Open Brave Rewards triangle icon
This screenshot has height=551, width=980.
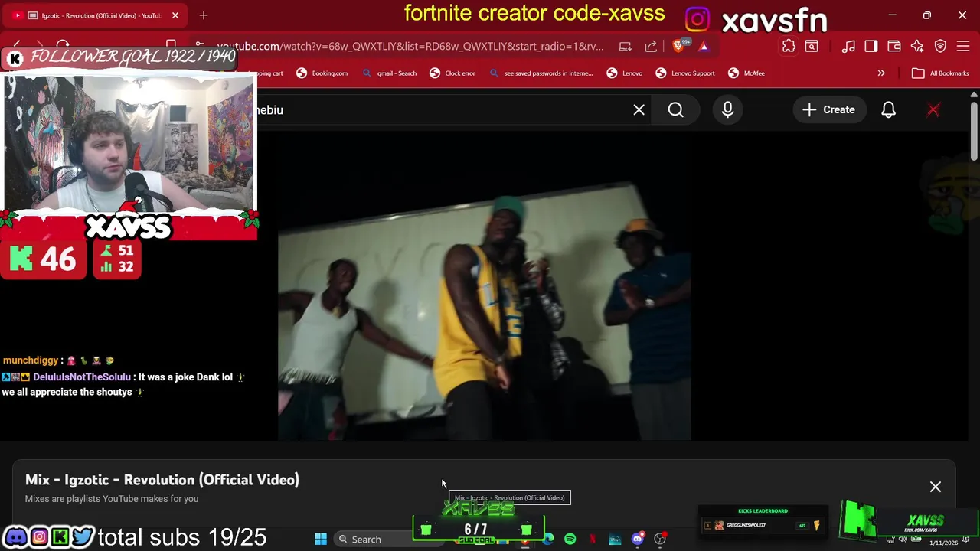pyautogui.click(x=704, y=47)
